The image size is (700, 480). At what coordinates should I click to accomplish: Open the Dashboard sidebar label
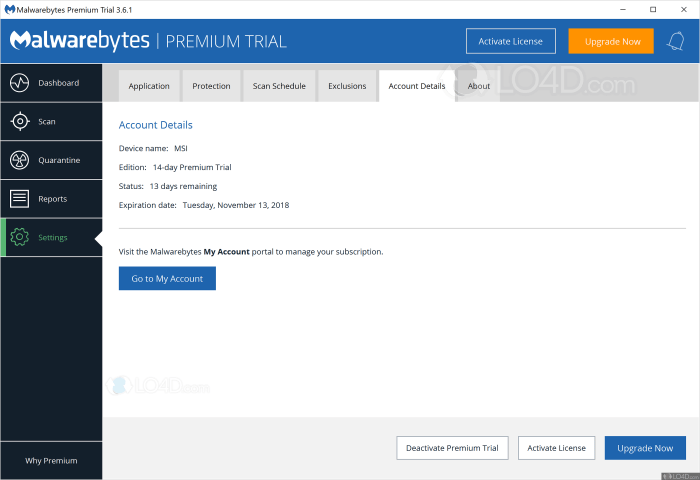(58, 83)
